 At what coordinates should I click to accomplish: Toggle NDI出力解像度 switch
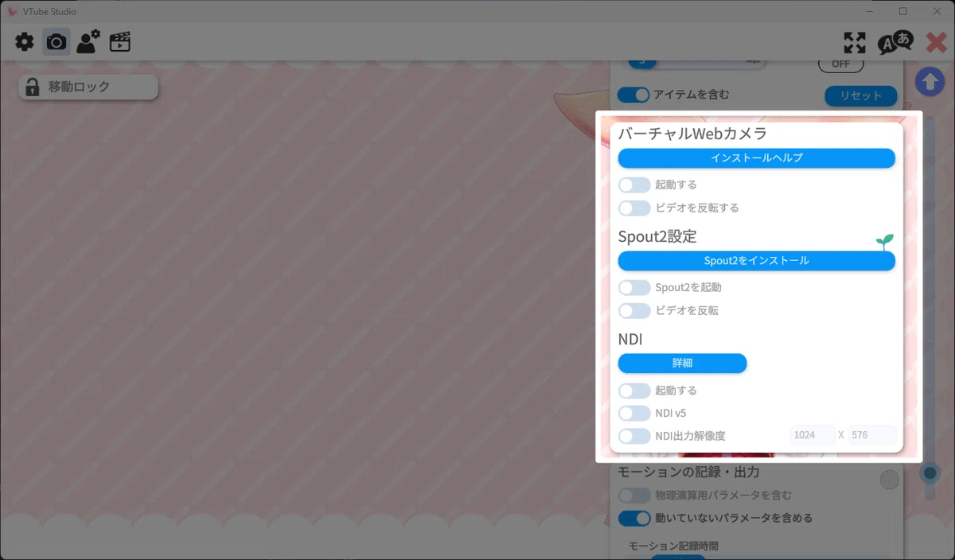(x=634, y=436)
